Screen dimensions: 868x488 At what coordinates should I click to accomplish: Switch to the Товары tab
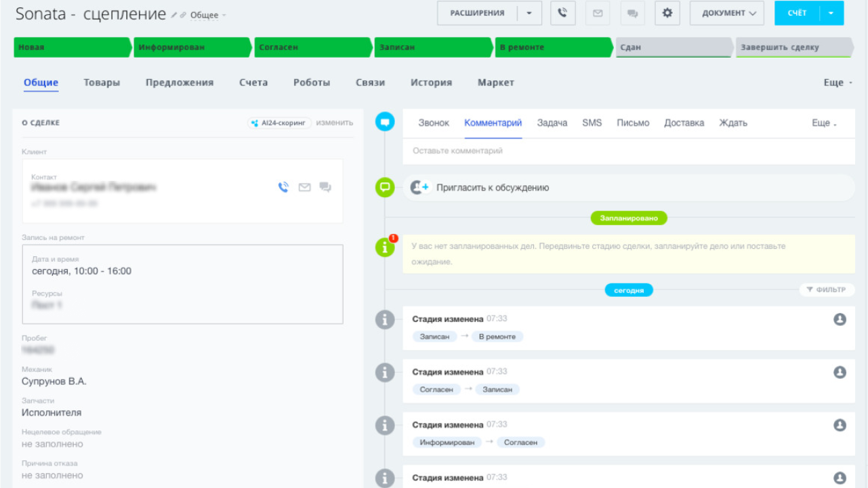(x=102, y=83)
